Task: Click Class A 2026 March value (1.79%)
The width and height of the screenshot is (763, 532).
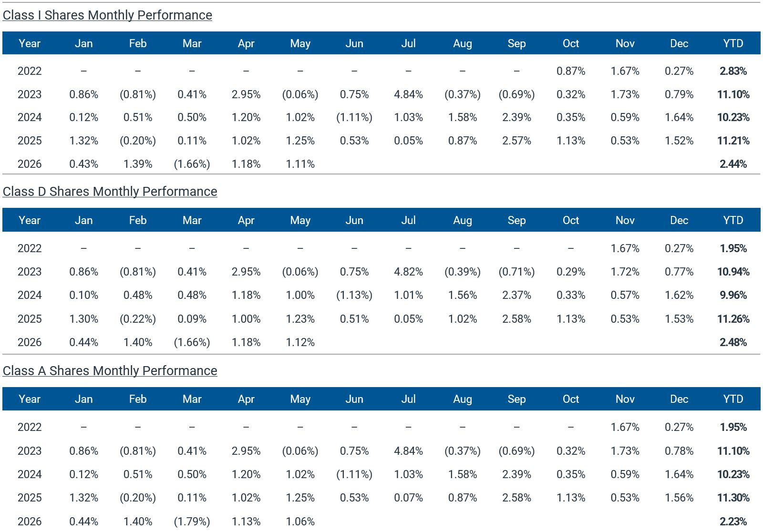Action: (x=192, y=522)
